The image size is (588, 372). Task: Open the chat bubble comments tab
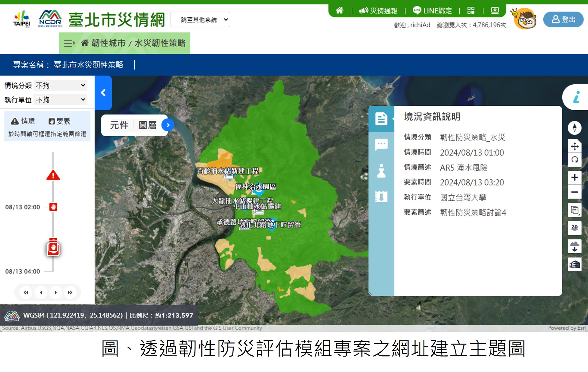point(381,144)
